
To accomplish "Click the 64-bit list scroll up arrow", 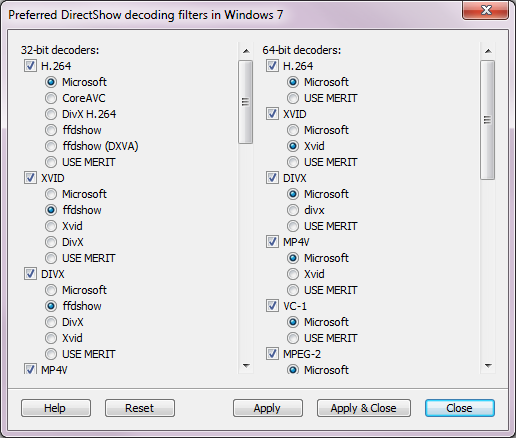I will [x=488, y=51].
